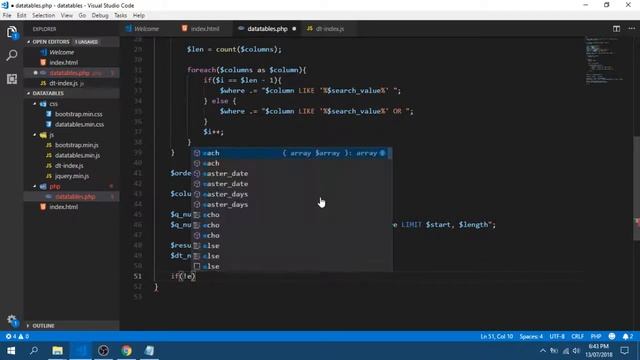Select the first echo autocomplete suggestion
Image resolution: width=640 pixels, height=360 pixels.
pos(292,215)
